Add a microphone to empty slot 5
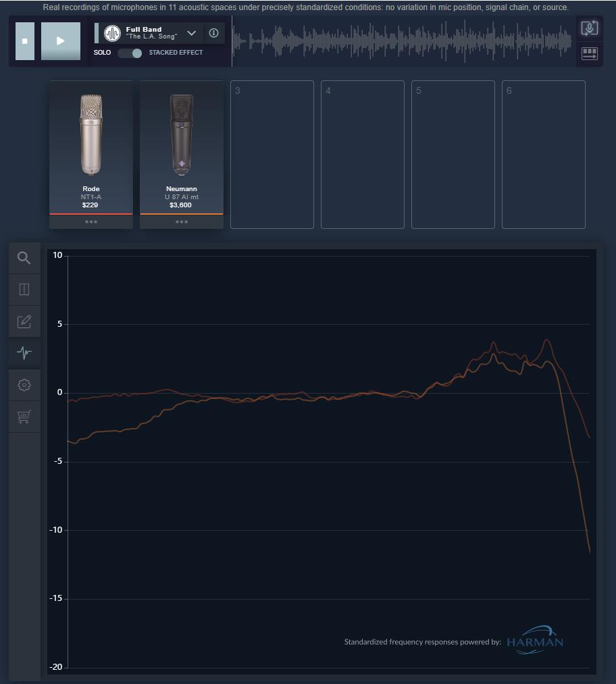616x684 pixels. pyautogui.click(x=453, y=155)
